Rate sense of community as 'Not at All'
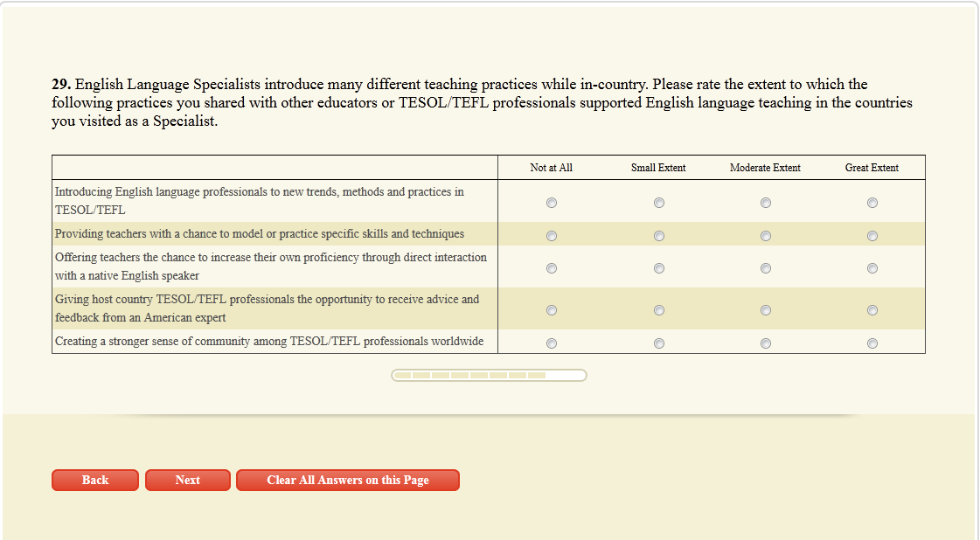 pos(552,343)
